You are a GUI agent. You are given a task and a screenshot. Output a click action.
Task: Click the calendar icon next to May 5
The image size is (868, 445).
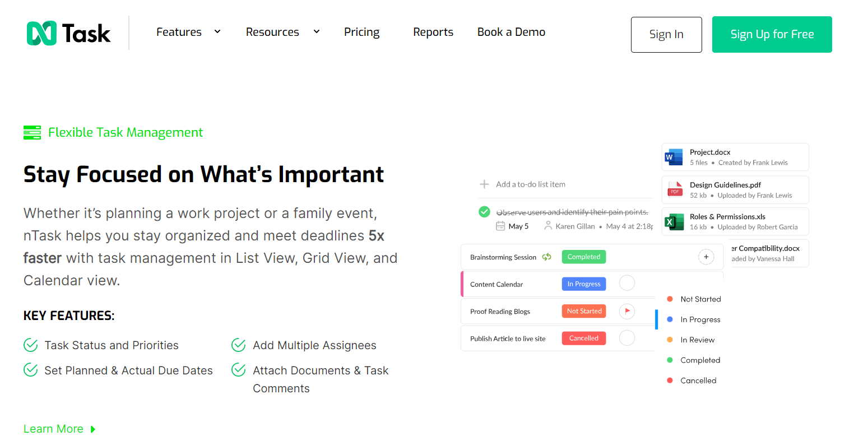500,226
